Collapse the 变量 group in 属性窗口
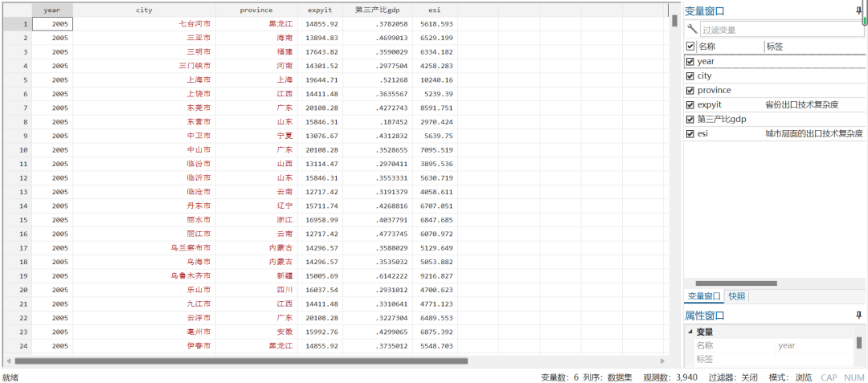Screen dimensions: 868x383 coord(690,332)
